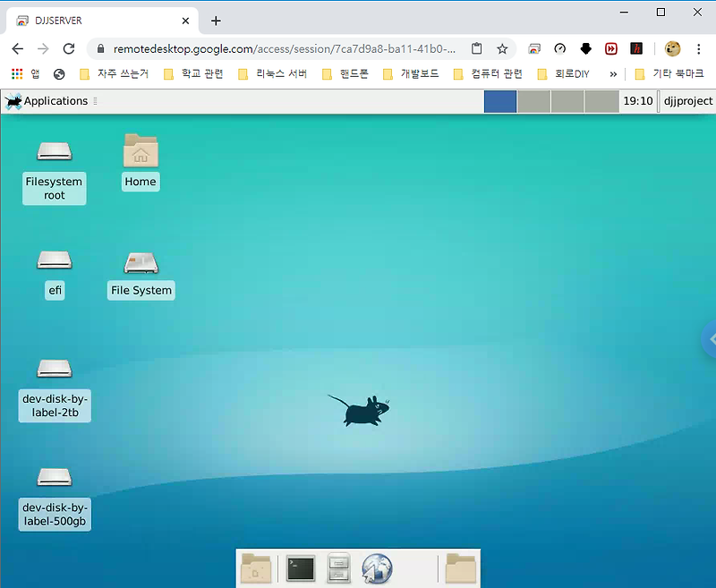
Task: Go back in Chrome
Action: 17,49
